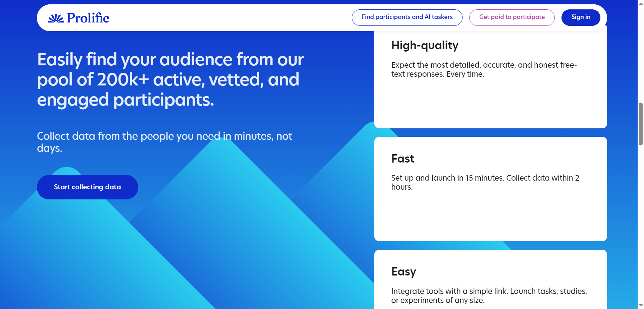Click the launch in 15 minutes text

tap(485, 182)
